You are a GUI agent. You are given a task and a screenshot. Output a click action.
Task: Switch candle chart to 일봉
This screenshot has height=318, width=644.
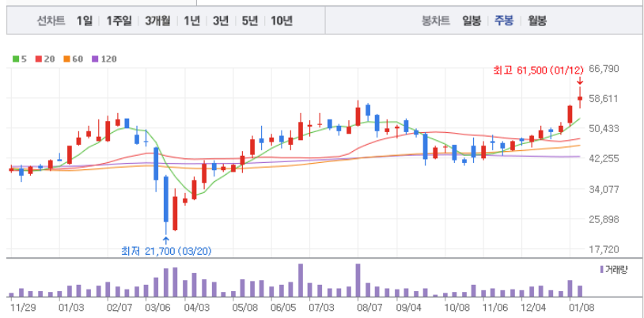[x=471, y=21]
